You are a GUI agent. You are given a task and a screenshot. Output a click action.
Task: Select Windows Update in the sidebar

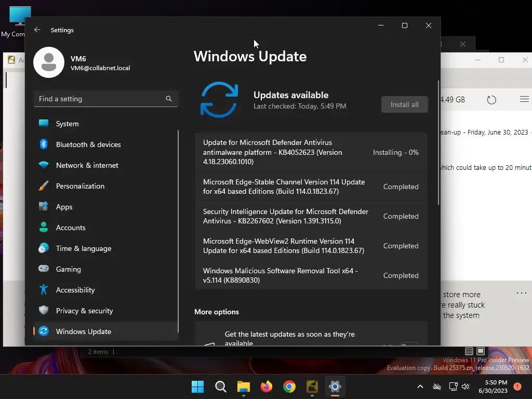106,331
